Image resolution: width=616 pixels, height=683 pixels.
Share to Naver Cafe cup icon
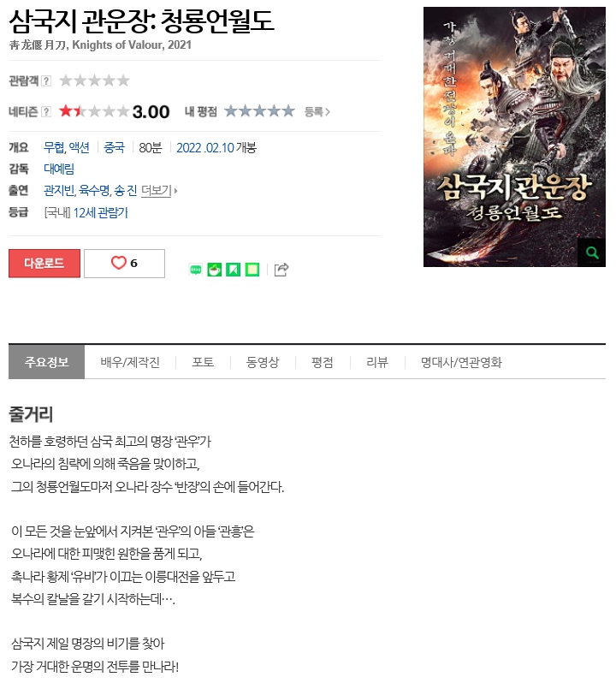coord(214,270)
